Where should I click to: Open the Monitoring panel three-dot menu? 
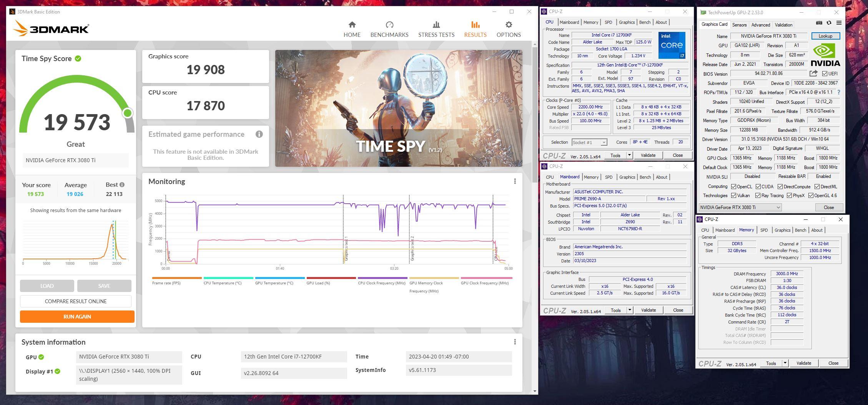[x=515, y=181]
